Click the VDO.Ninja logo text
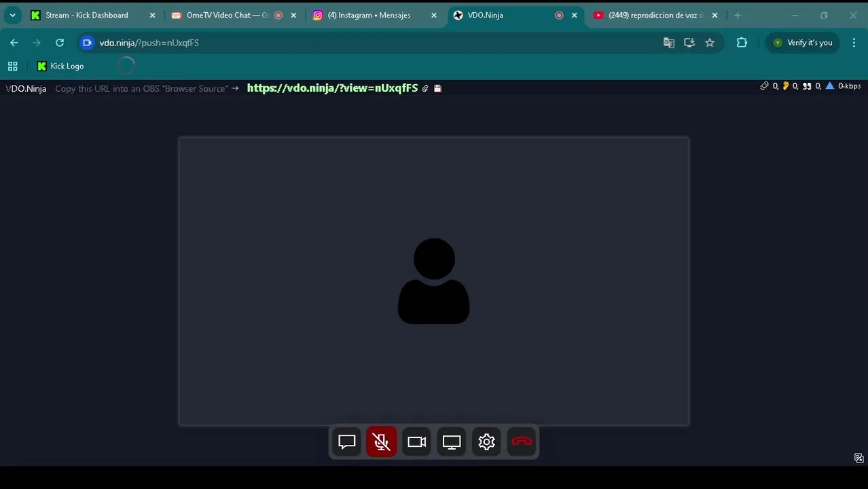868x489 pixels. pyautogui.click(x=26, y=88)
